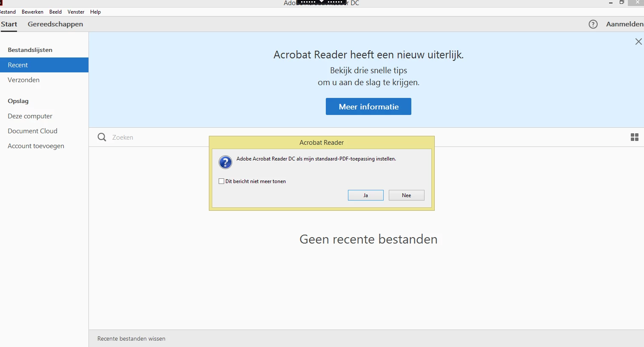Click the Meer informatie button
644x347 pixels.
coord(368,106)
